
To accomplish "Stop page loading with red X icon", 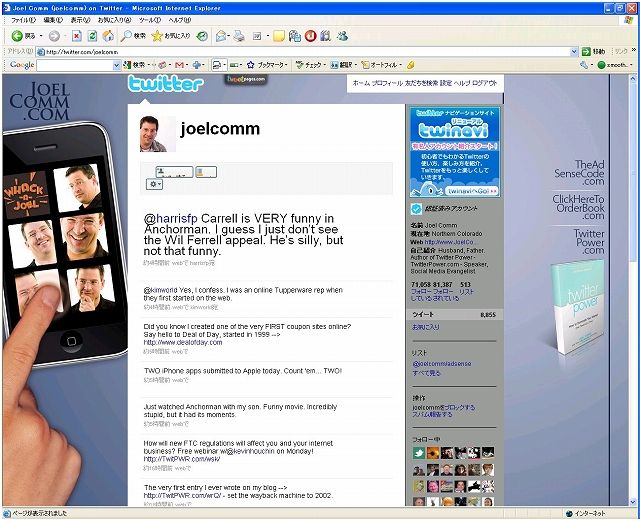I will pos(76,36).
